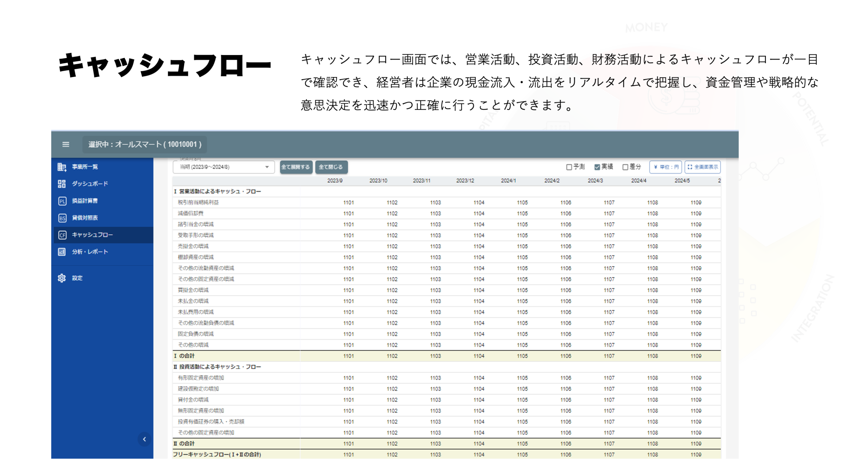Collapse Ⅰ 営業活動によるキャッシュ・フロー section

217,191
